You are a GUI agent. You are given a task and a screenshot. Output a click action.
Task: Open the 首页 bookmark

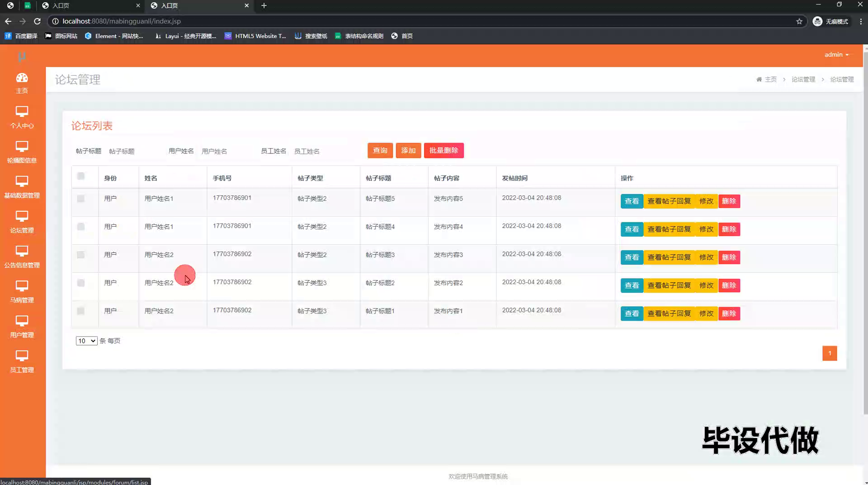point(402,36)
